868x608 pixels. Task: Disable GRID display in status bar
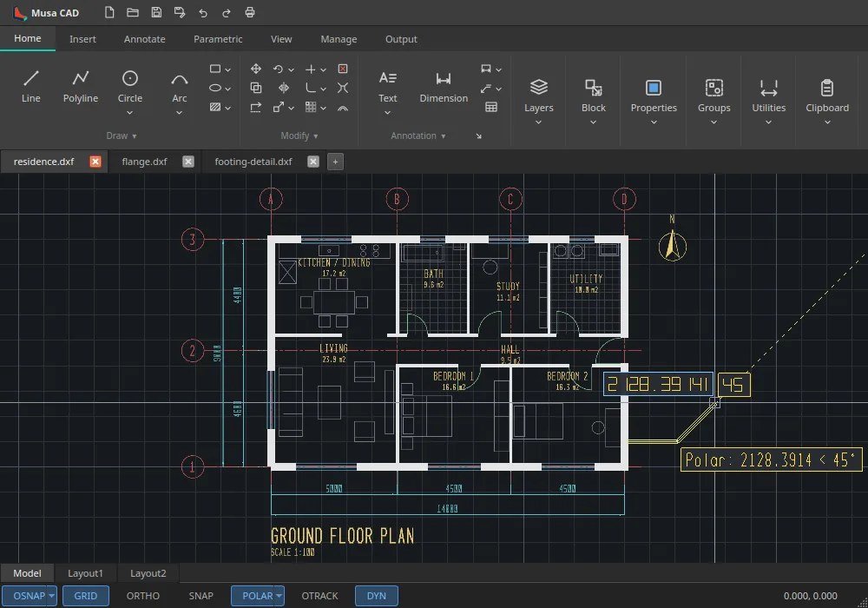(x=85, y=596)
